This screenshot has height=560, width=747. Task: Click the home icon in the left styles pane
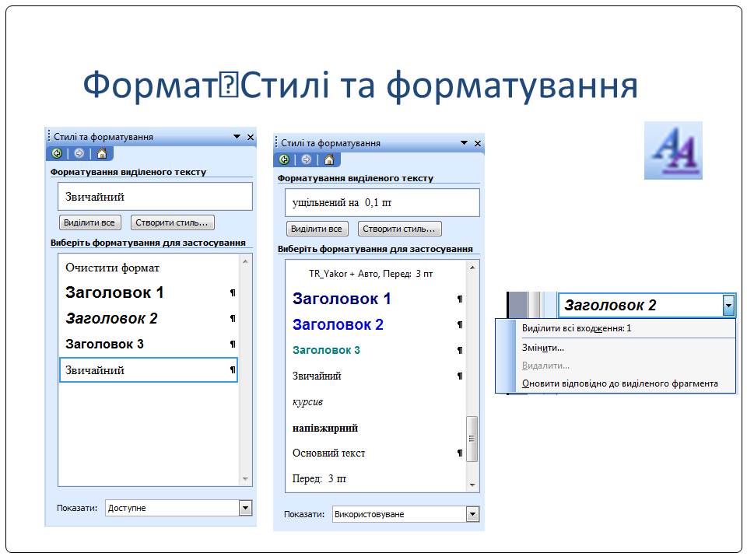click(101, 153)
